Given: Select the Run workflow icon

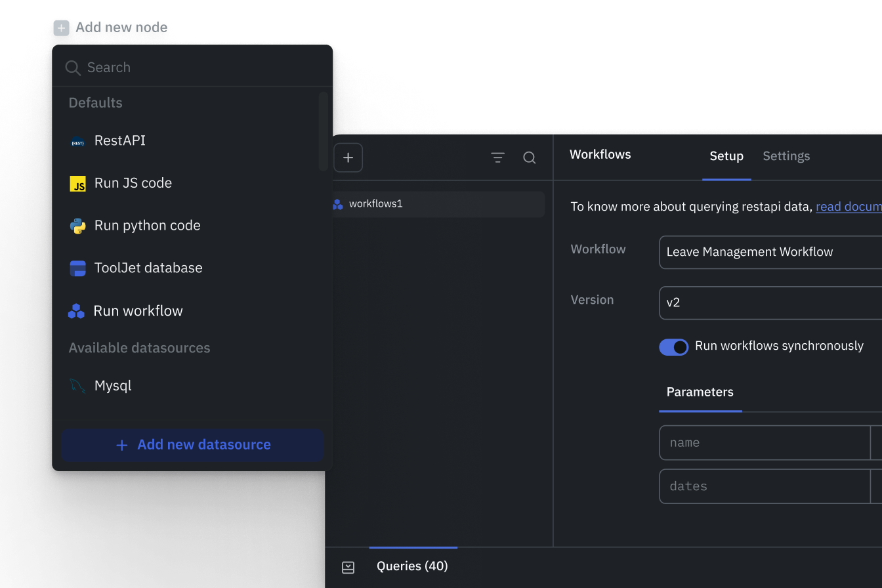Looking at the screenshot, I should pyautogui.click(x=76, y=311).
